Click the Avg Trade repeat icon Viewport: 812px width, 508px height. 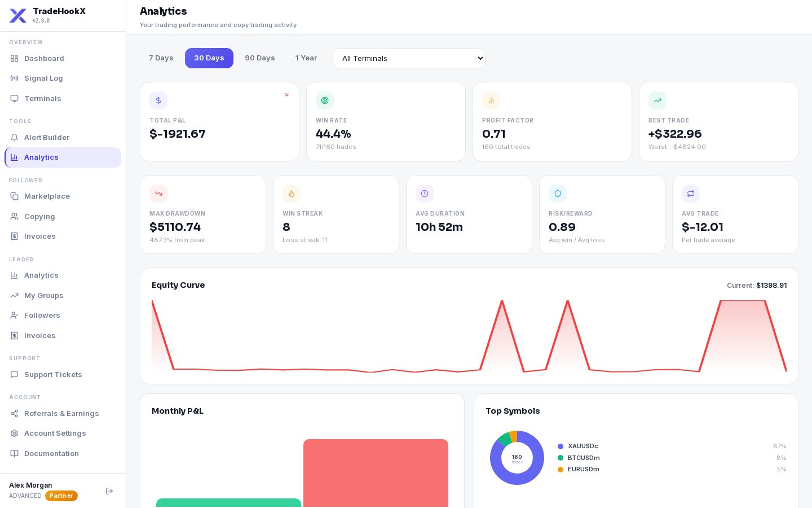(x=691, y=194)
